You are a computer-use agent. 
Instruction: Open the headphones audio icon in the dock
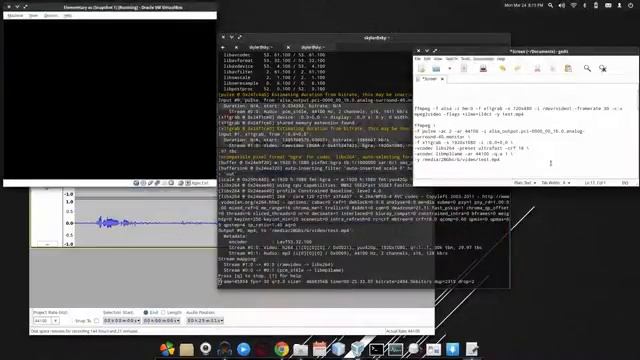[224, 349]
